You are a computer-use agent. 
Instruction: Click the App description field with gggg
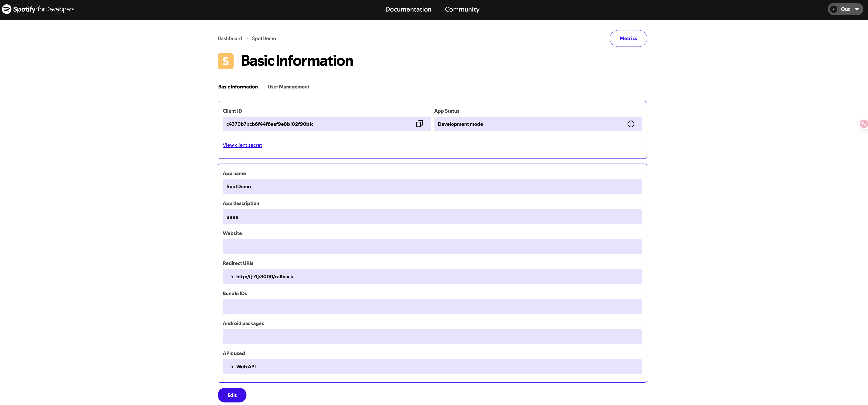pyautogui.click(x=432, y=216)
